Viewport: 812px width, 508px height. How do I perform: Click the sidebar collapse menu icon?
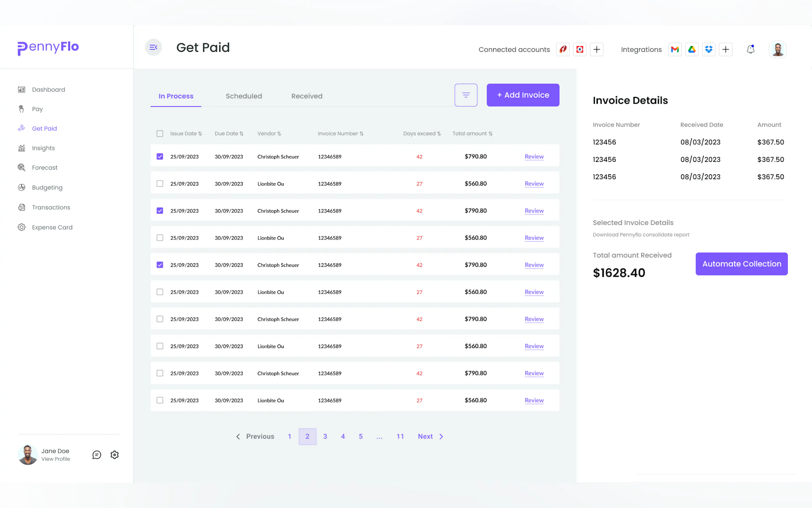(x=153, y=47)
